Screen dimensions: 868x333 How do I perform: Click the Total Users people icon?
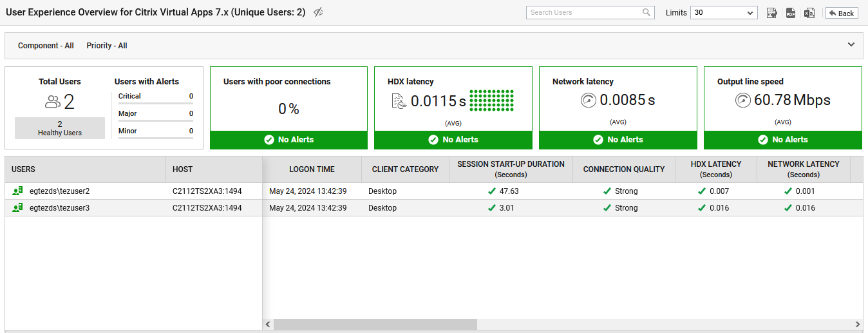(52, 102)
